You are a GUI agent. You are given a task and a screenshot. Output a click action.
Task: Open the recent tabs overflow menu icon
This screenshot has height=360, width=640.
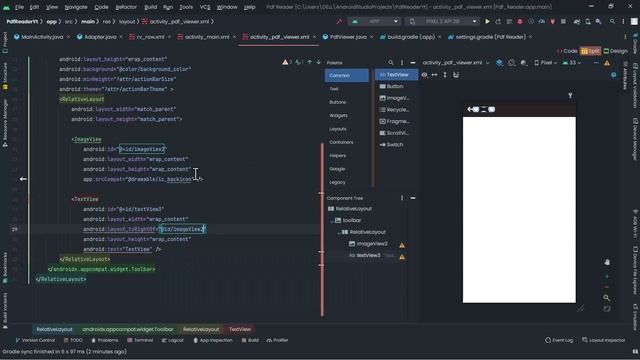(x=625, y=37)
